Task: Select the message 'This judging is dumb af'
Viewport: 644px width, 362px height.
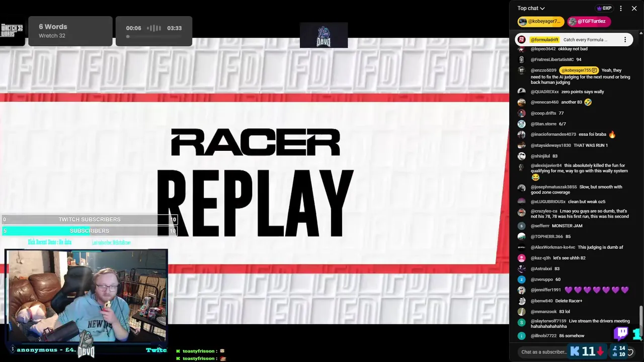Action: [600, 247]
